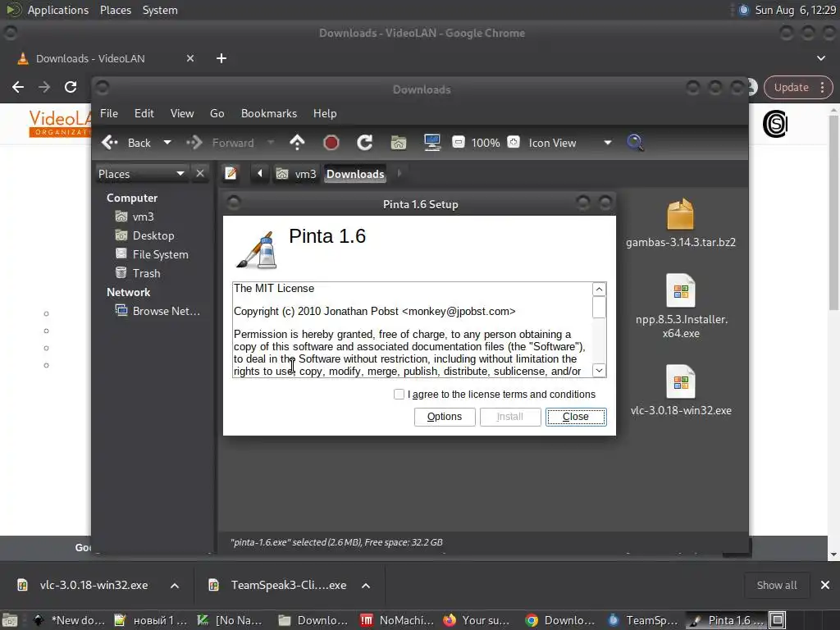
Task: Open the Home folder toolbar icon
Action: point(398,143)
